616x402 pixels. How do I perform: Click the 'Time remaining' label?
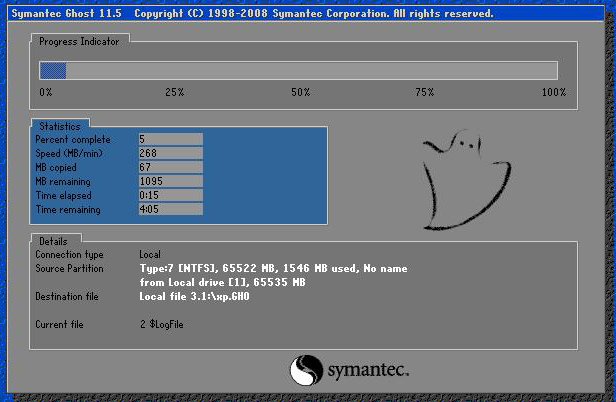(68, 209)
